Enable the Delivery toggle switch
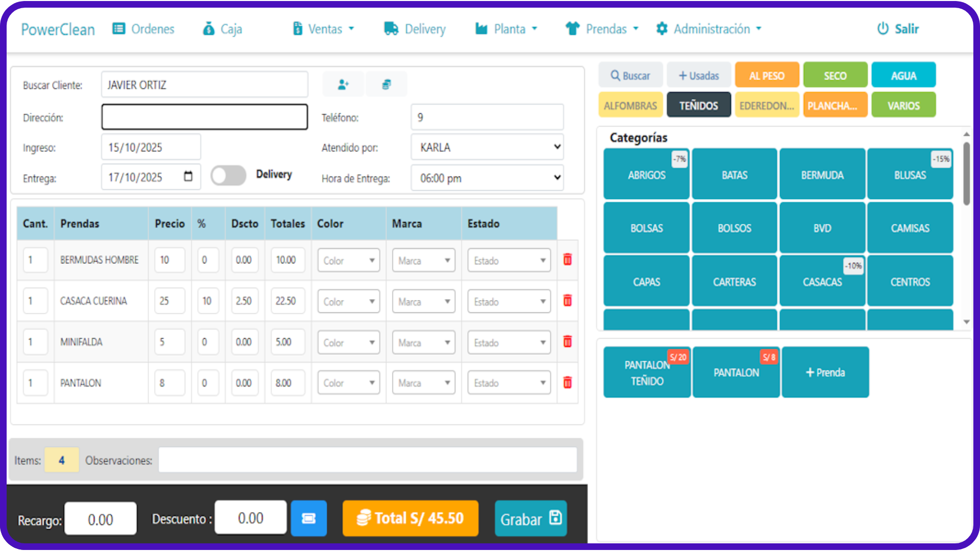 tap(228, 175)
